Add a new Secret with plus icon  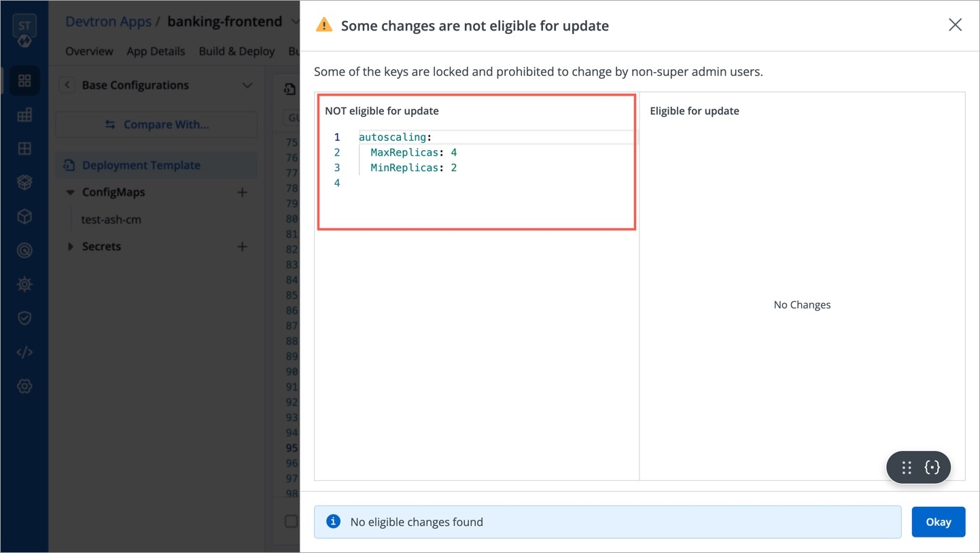[x=242, y=247]
